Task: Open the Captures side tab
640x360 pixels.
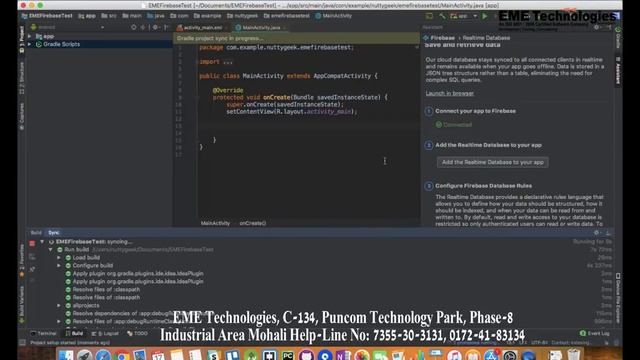Action: click(22, 116)
